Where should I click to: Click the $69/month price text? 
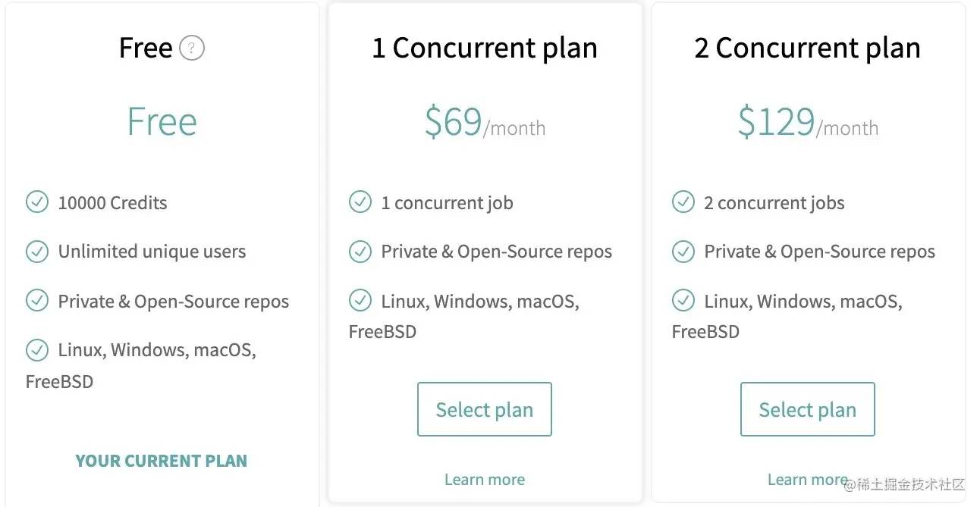pos(485,122)
